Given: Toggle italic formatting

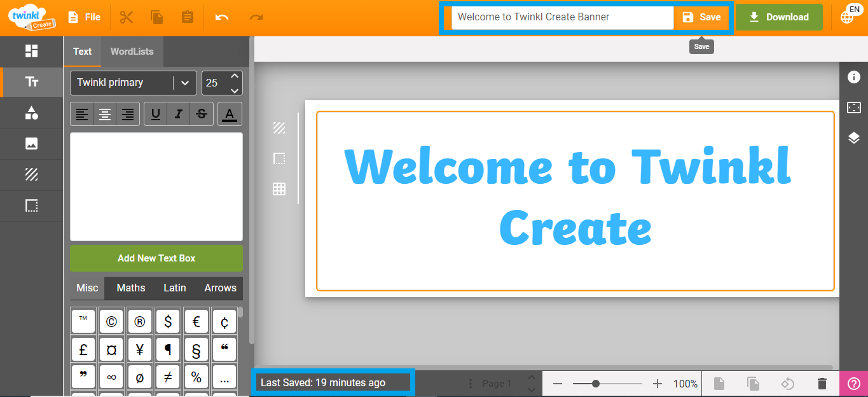Looking at the screenshot, I should (179, 114).
